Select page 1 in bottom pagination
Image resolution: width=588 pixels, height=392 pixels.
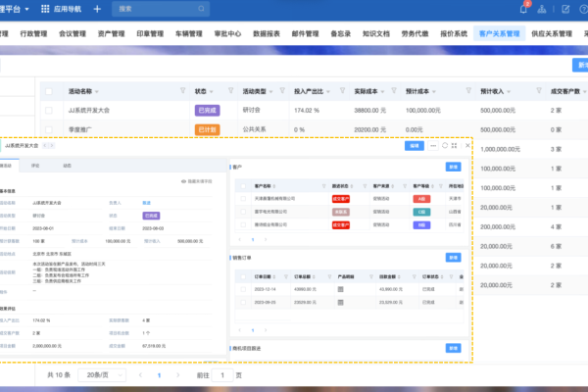[x=159, y=375]
